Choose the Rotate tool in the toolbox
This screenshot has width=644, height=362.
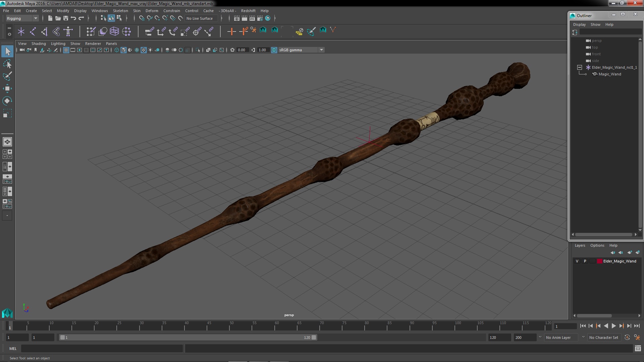point(7,101)
